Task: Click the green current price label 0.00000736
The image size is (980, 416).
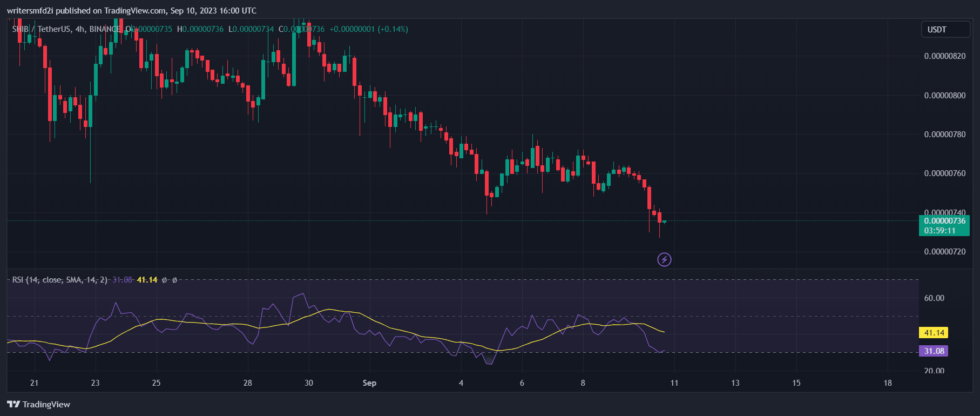Action: [x=944, y=221]
